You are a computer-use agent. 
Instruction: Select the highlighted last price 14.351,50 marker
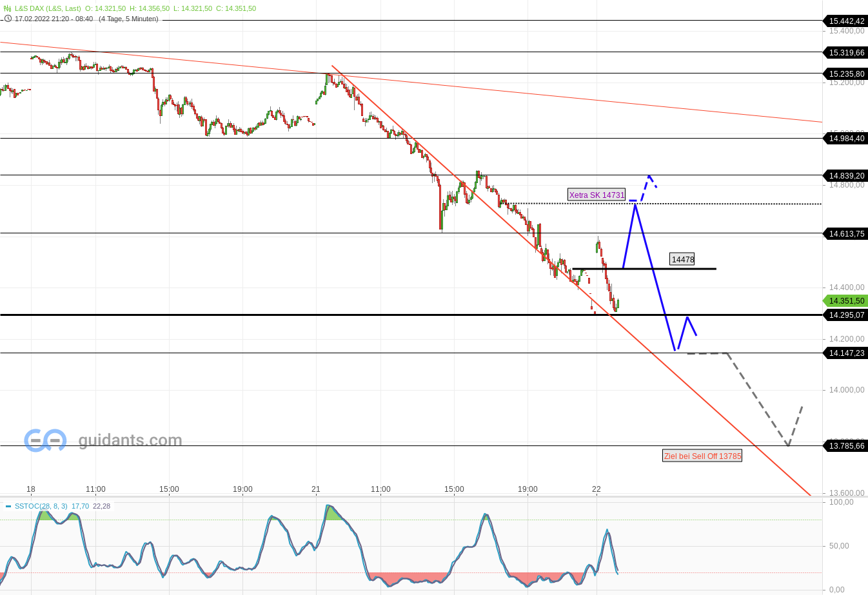[845, 300]
